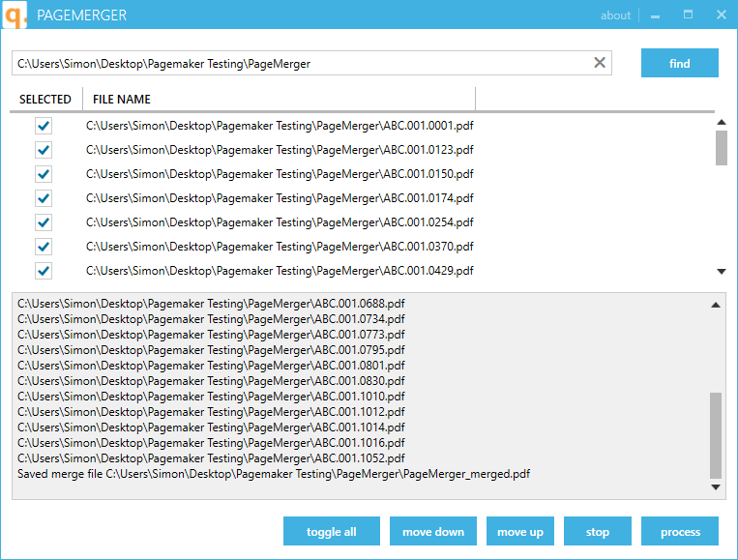
Task: Click the FILE NAME column header
Action: pyautogui.click(x=280, y=100)
